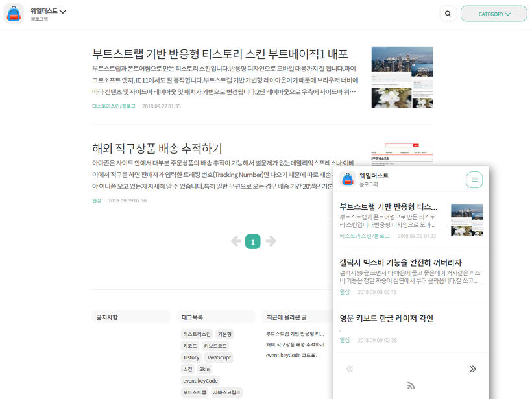532x399 pixels.
Task: Open recent post 해외 직구상품 배송 추적하기 in footer
Action: click(x=296, y=345)
